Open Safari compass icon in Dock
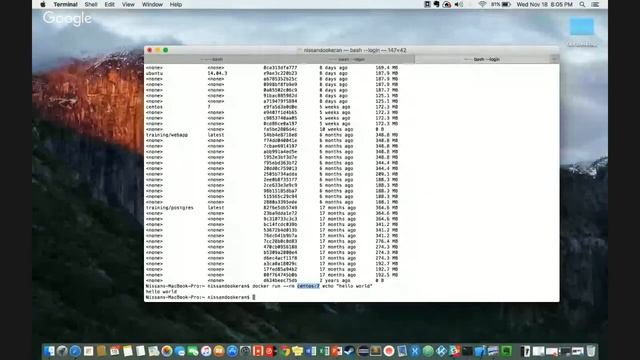 [x=75, y=351]
